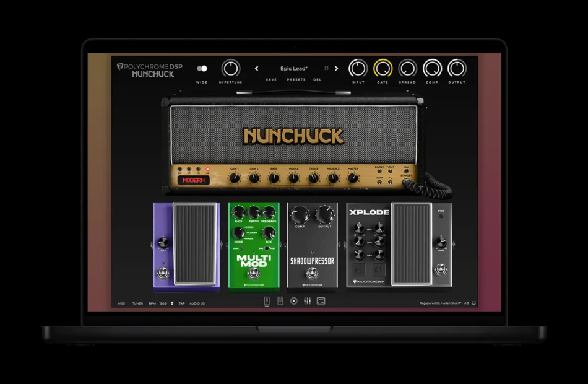Toggle the BOOST switch on the amp
The image size is (588, 384).
[x=379, y=171]
